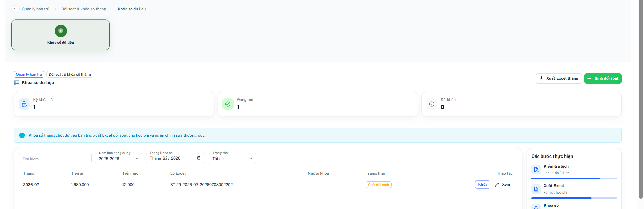Click the Đang mở green check icon
644x209 pixels.
[x=228, y=104]
